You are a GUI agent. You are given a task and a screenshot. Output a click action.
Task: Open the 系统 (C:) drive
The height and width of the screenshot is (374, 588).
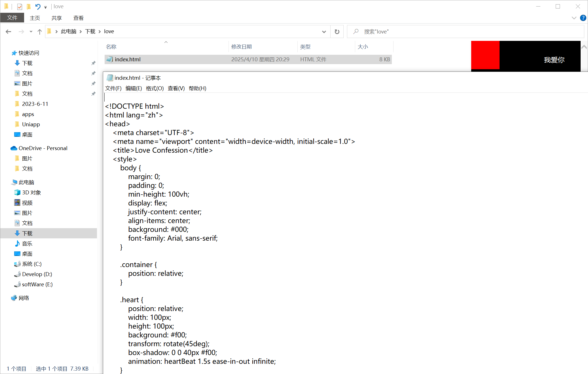click(x=31, y=264)
